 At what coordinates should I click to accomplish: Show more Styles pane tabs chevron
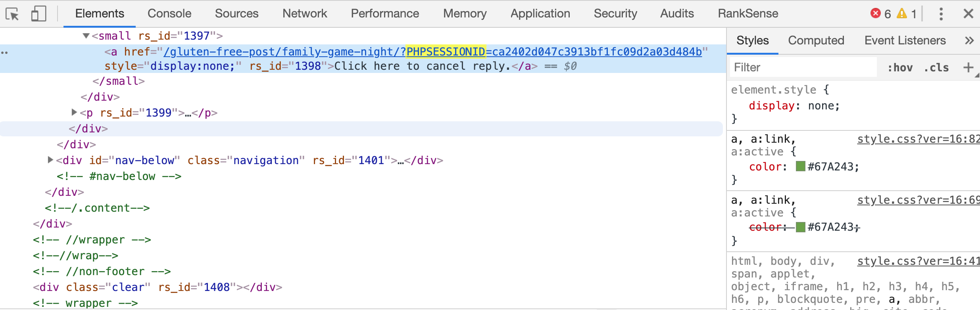pos(969,40)
